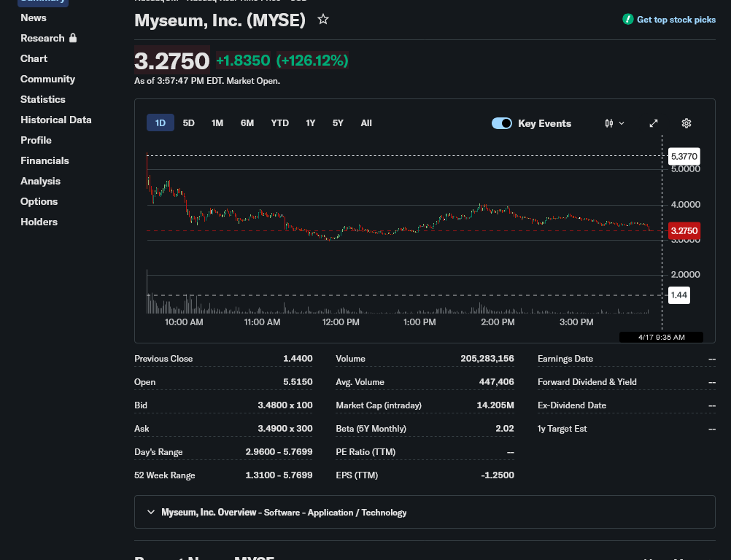Switch chart to 6M range
The height and width of the screenshot is (560, 731).
tap(247, 123)
